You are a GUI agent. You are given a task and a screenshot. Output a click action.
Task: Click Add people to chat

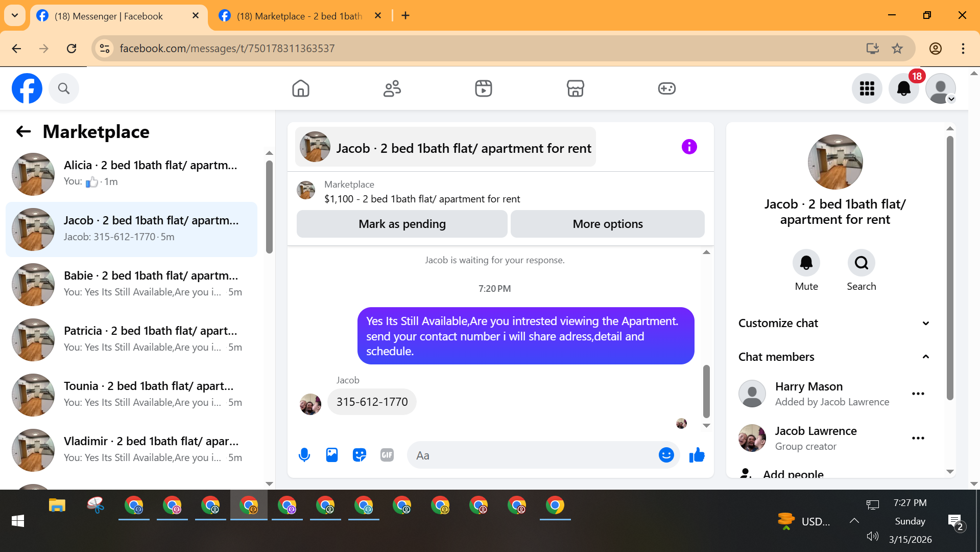click(x=793, y=474)
